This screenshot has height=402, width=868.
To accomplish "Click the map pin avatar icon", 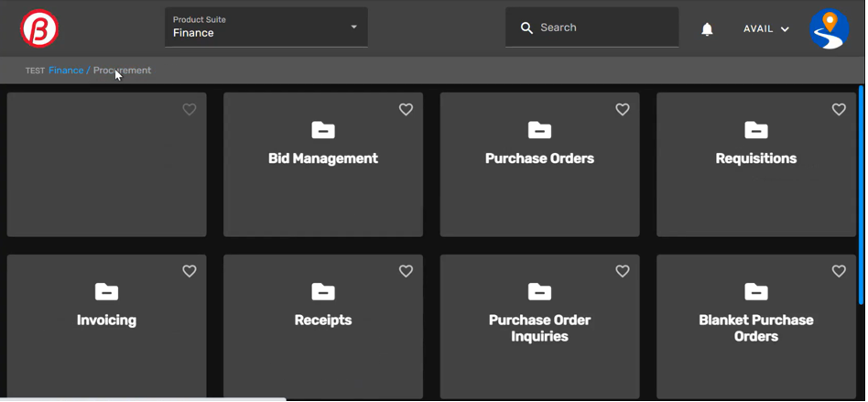I will pyautogui.click(x=830, y=28).
